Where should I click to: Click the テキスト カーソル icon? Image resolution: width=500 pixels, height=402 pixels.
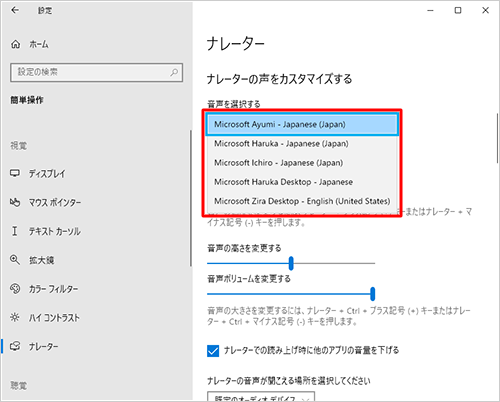15,231
